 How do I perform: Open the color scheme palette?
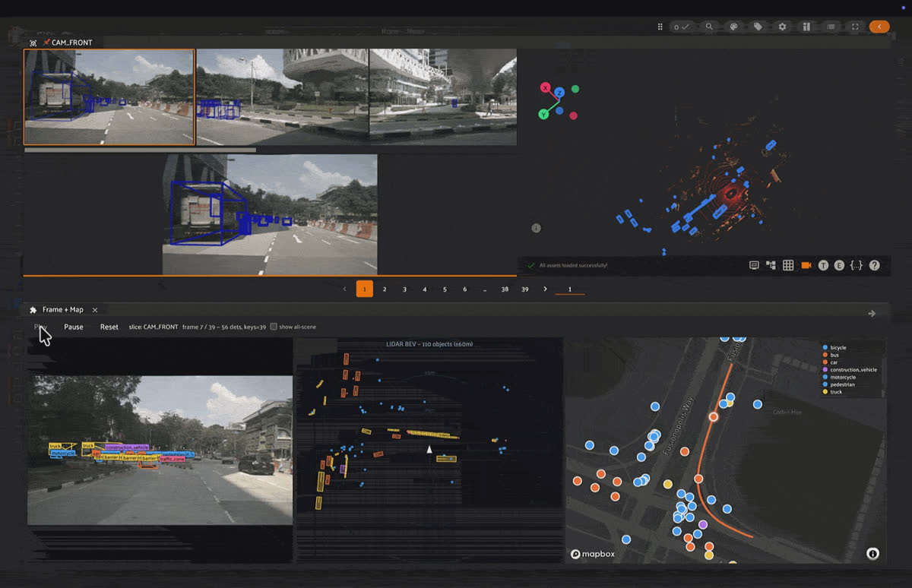coord(733,27)
